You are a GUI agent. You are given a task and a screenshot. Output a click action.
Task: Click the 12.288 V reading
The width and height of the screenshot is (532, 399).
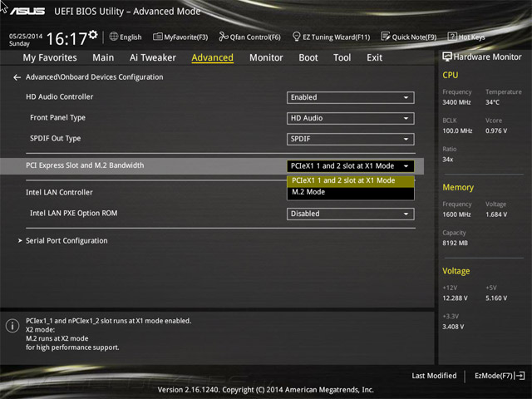(455, 298)
